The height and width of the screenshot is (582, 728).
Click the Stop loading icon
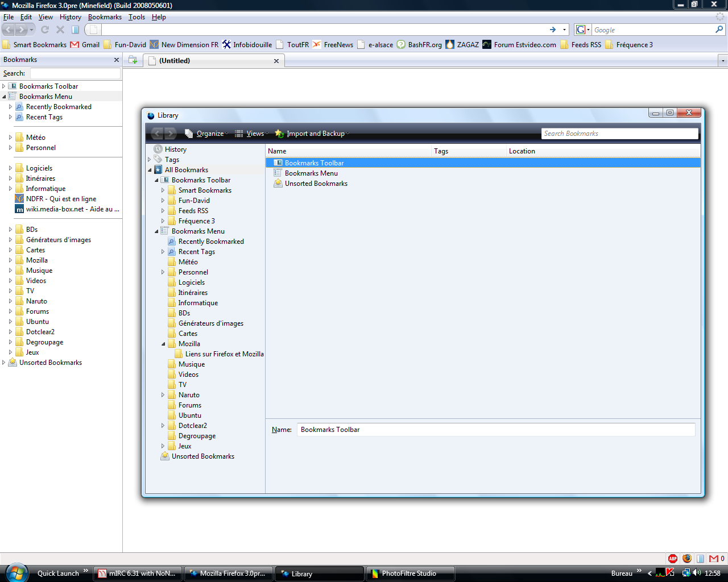click(60, 30)
